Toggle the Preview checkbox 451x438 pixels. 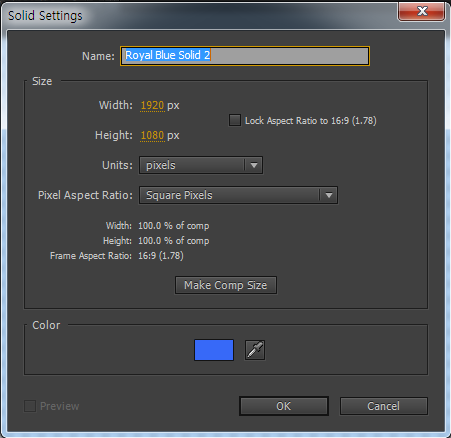[x=30, y=406]
